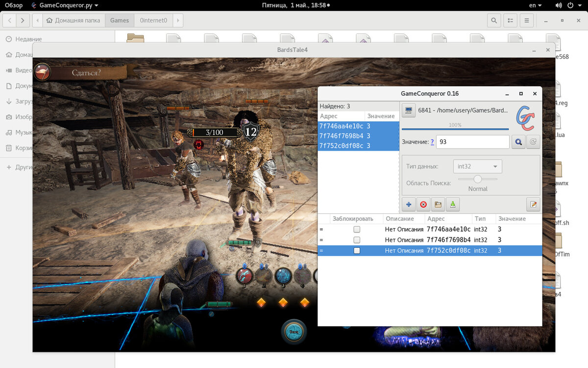Click the Сдаться? surrender button
The image size is (588, 368).
[x=86, y=73]
